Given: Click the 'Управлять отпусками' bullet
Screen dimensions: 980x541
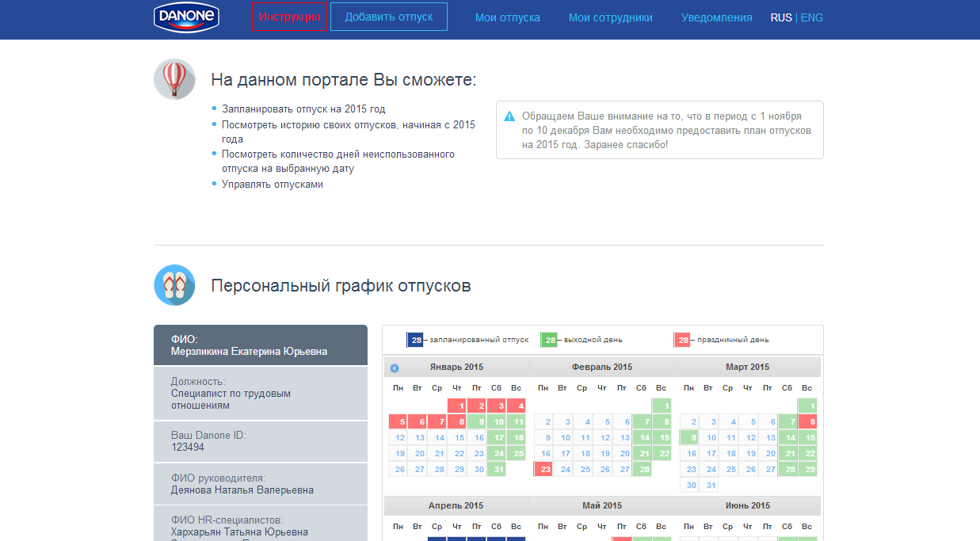Looking at the screenshot, I should 273,185.
